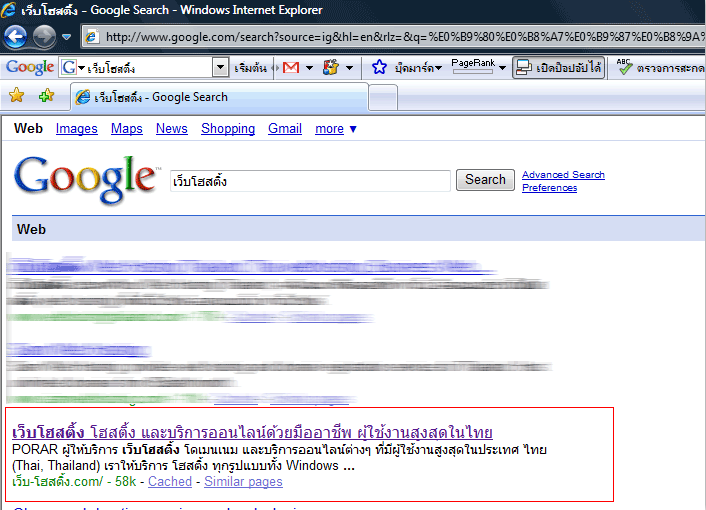The height and width of the screenshot is (510, 706).
Task: Open the G search-type dropdown in toolbar
Action: point(73,68)
